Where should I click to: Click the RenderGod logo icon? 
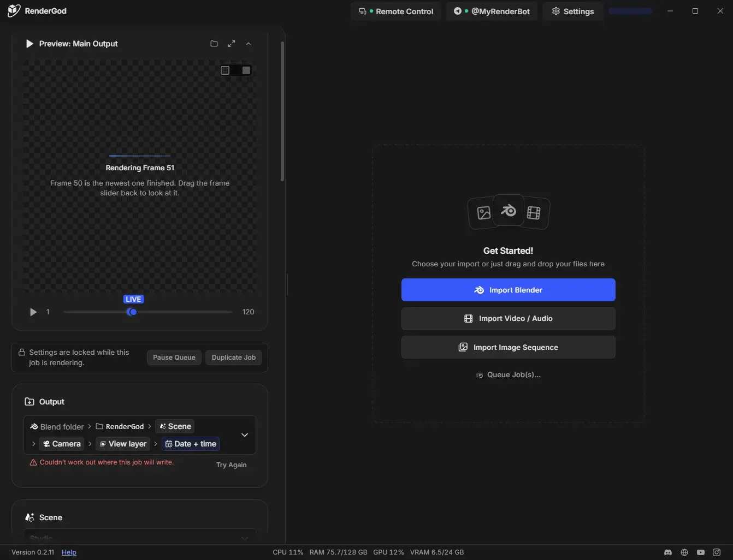tap(14, 11)
